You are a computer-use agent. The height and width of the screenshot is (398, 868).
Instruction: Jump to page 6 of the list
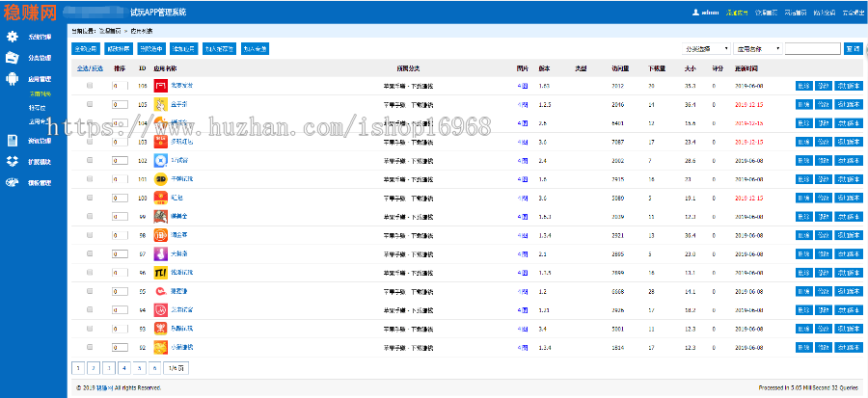click(154, 367)
